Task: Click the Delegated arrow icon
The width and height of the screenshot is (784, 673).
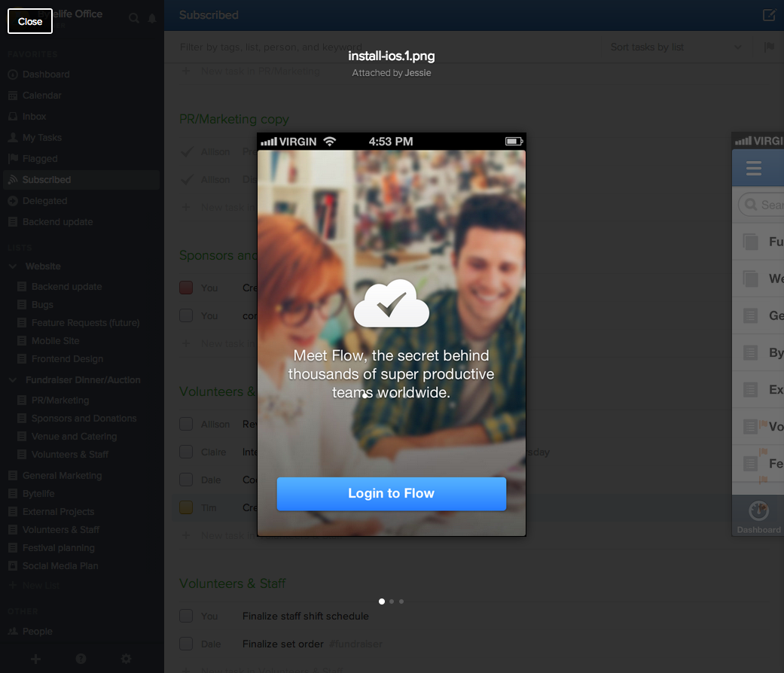Action: (x=13, y=201)
